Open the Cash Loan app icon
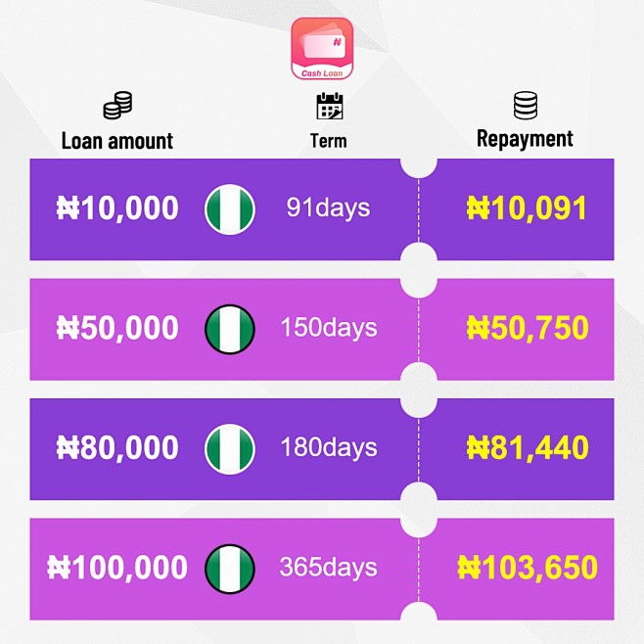Viewport: 644px width, 644px height. (322, 49)
